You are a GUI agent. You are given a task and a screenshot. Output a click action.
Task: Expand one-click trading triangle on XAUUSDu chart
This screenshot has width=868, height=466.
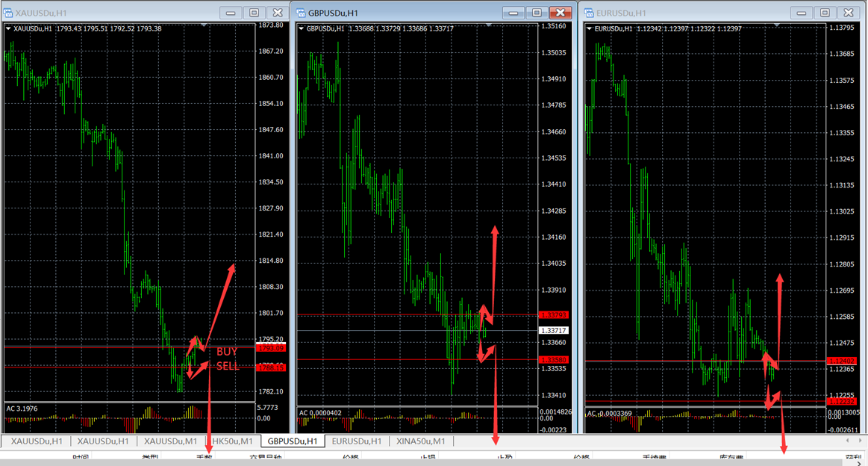click(8, 29)
